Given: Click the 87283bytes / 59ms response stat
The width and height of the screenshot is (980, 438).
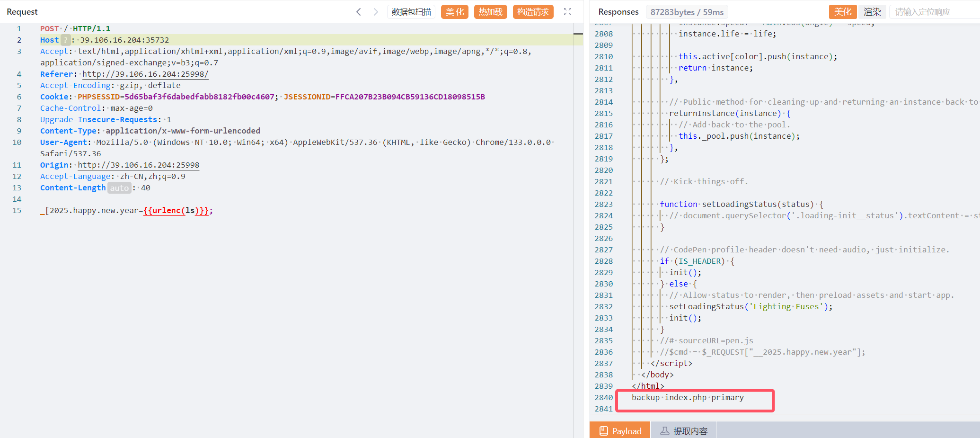Looking at the screenshot, I should click(687, 12).
